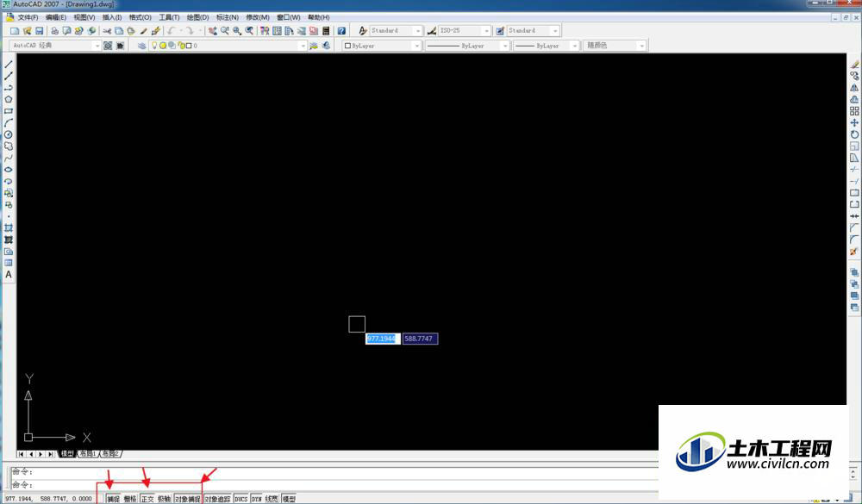Select the Arc draw tool

[9, 122]
